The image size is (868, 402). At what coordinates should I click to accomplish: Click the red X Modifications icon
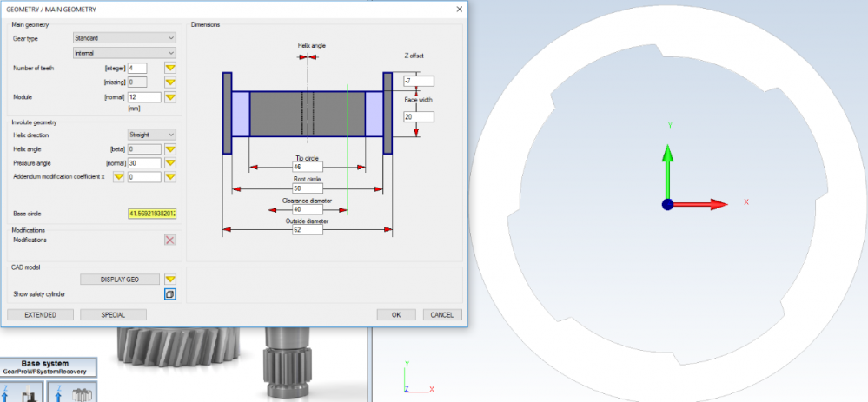[x=170, y=240]
